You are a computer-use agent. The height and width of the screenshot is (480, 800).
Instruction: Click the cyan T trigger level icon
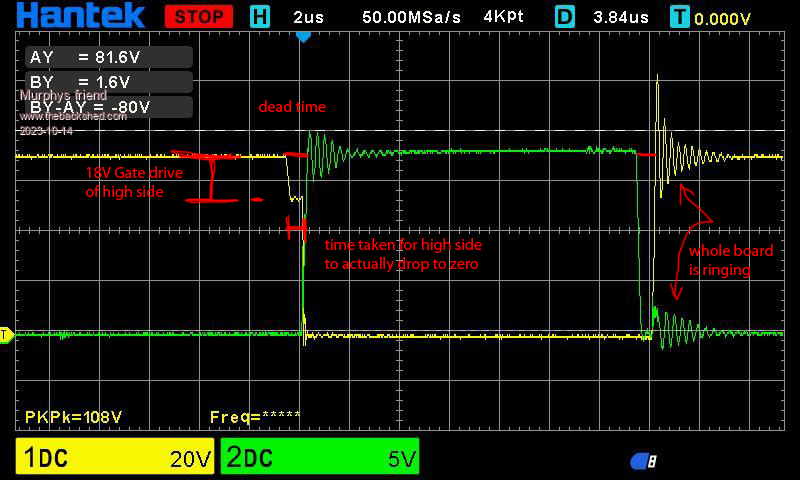[x=680, y=16]
